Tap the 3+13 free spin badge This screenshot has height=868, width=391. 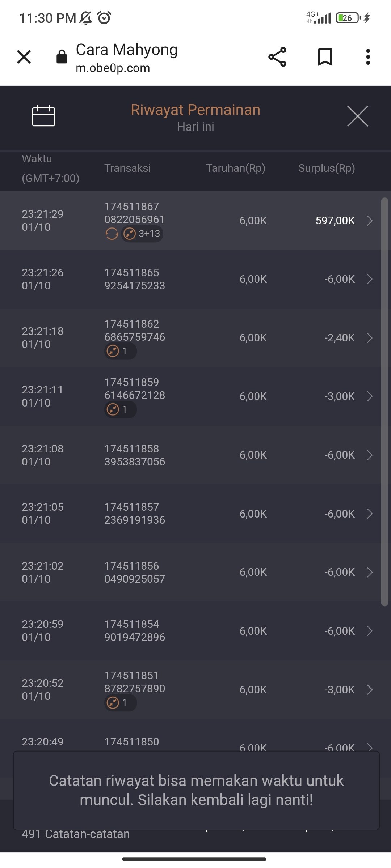pos(142,234)
